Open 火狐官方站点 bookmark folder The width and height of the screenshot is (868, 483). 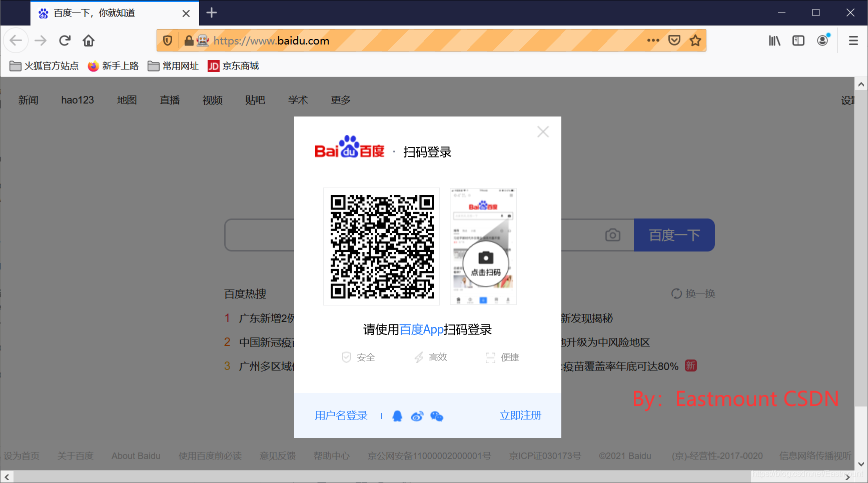point(44,66)
